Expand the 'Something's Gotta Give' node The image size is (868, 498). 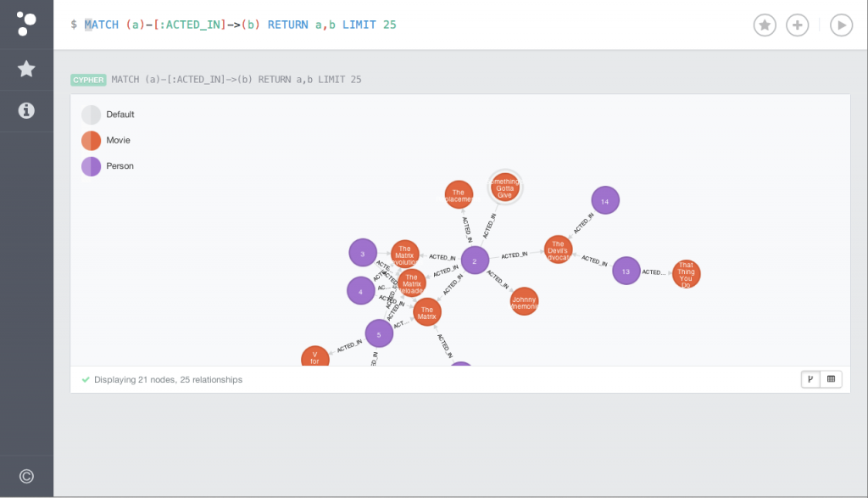(x=504, y=187)
